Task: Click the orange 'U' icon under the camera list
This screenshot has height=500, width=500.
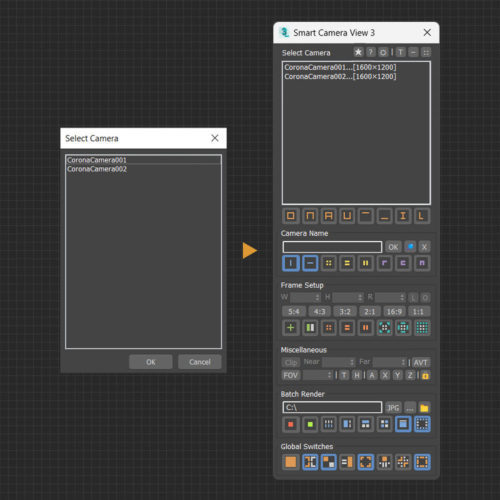Action: (x=347, y=216)
